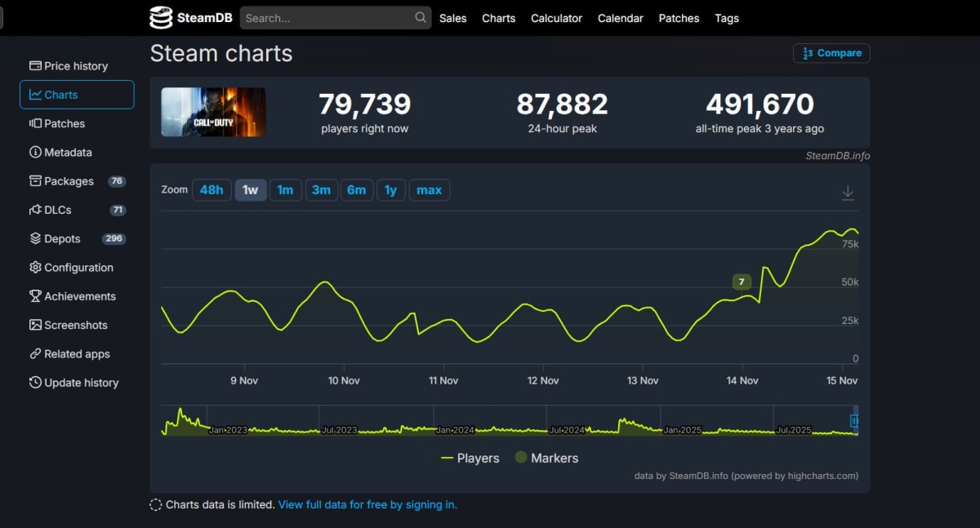Toggle the Markers series in legend
The image size is (980, 528).
coord(546,459)
